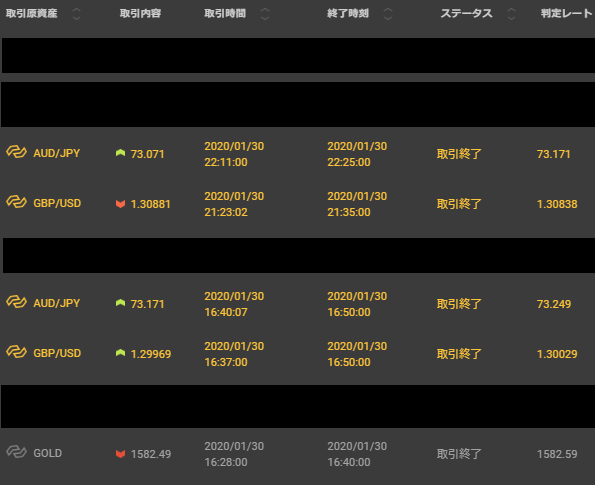The width and height of the screenshot is (595, 485).
Task: Click 取引終了 status in the 73.071 row
Action: point(459,154)
